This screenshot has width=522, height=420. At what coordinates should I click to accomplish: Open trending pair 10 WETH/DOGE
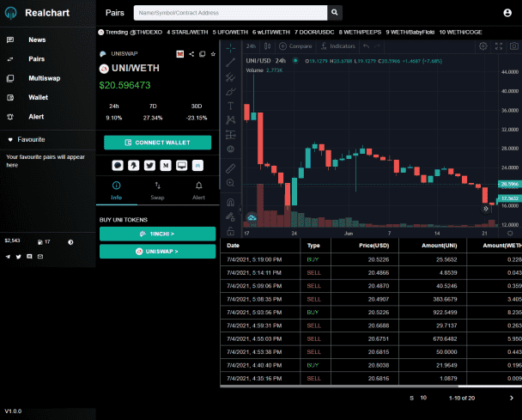(x=460, y=33)
